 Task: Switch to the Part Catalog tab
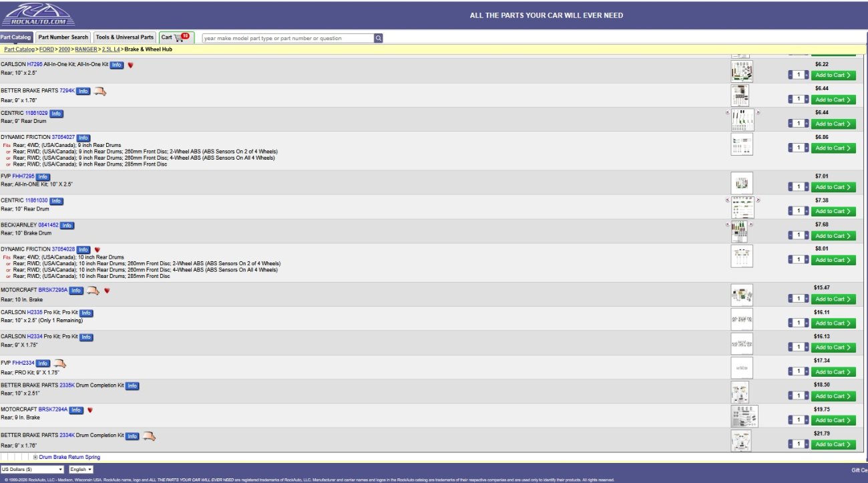click(x=15, y=38)
